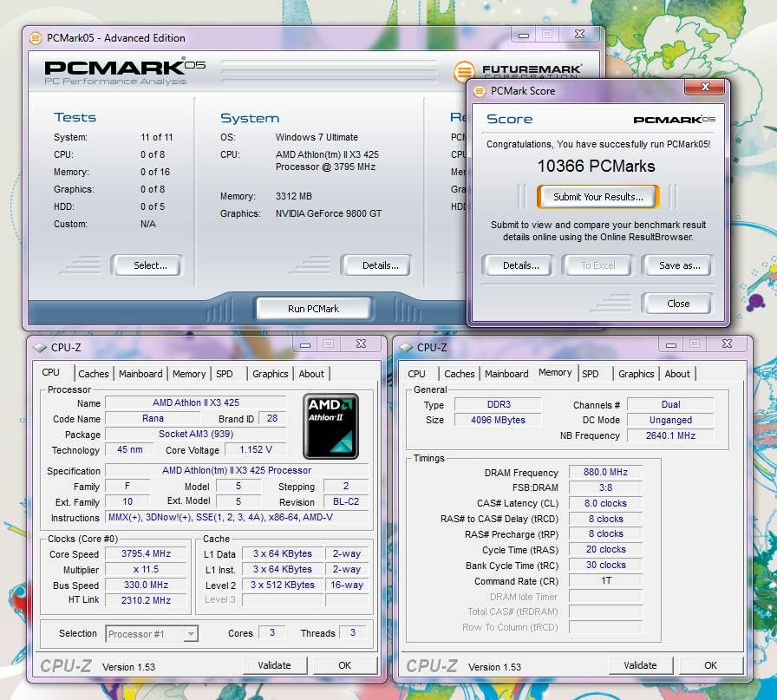Open Mainboard tab in right CPU-Z
The height and width of the screenshot is (700, 777).
pyautogui.click(x=506, y=374)
